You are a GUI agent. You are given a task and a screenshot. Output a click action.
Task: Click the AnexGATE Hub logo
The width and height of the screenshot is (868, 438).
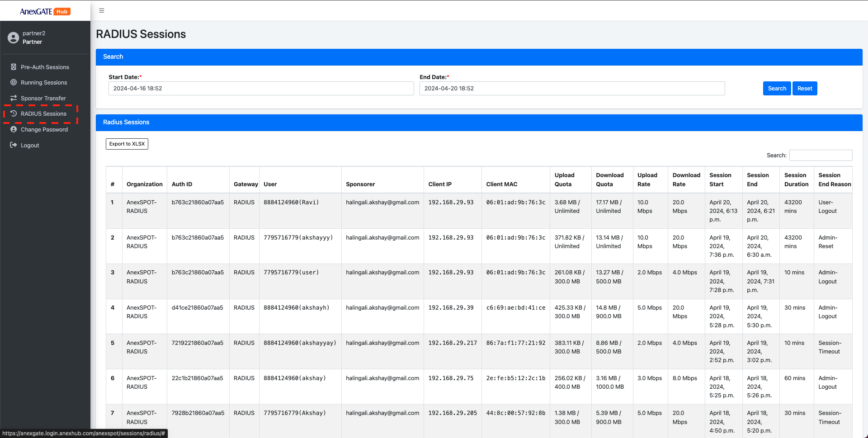click(x=45, y=11)
